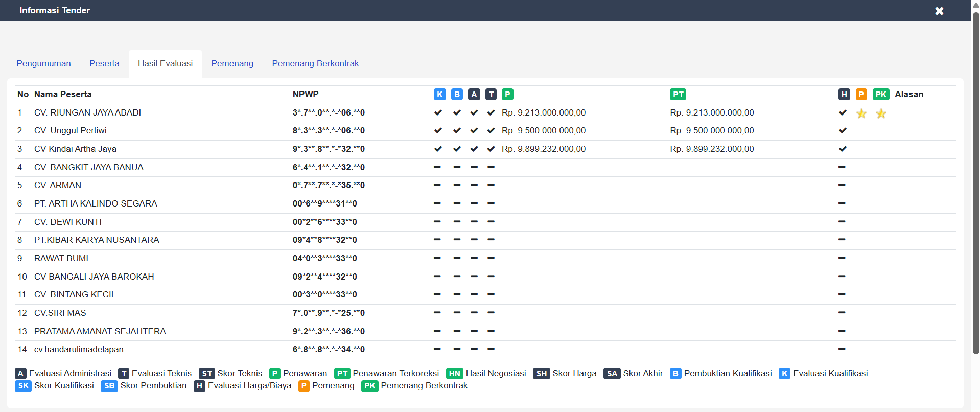Click the dark T badge in table header
The image size is (980, 412).
[491, 94]
